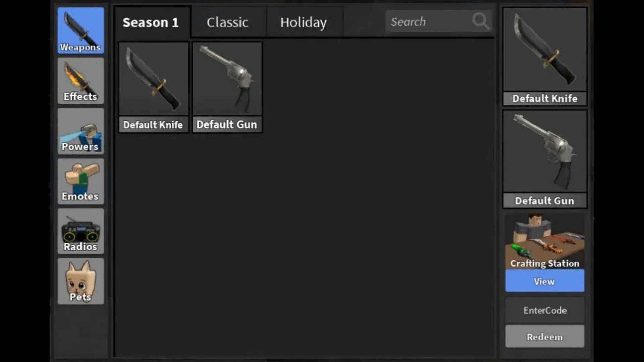Click the equipped Default Gun slot
The height and width of the screenshot is (362, 644).
[x=545, y=159]
